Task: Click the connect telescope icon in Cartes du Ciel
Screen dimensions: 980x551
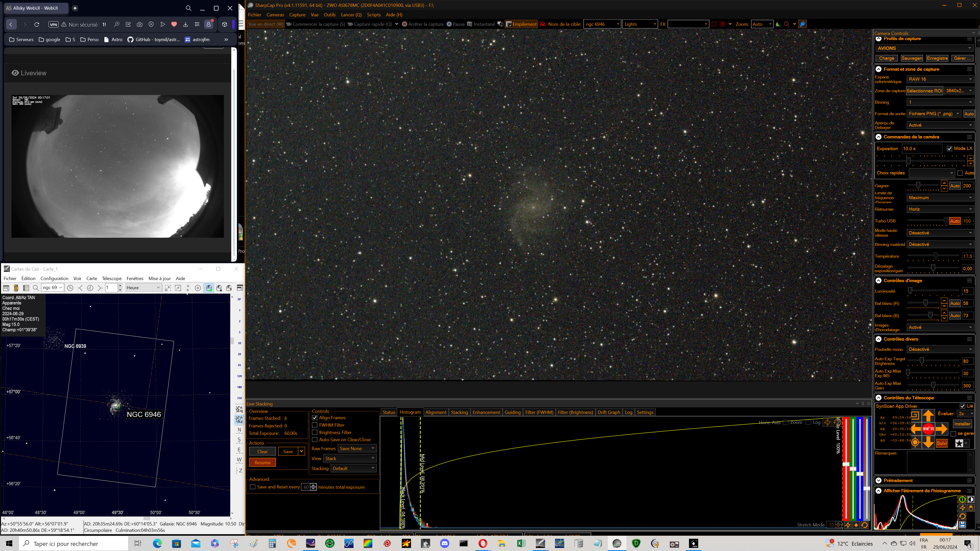Action: tap(209, 288)
